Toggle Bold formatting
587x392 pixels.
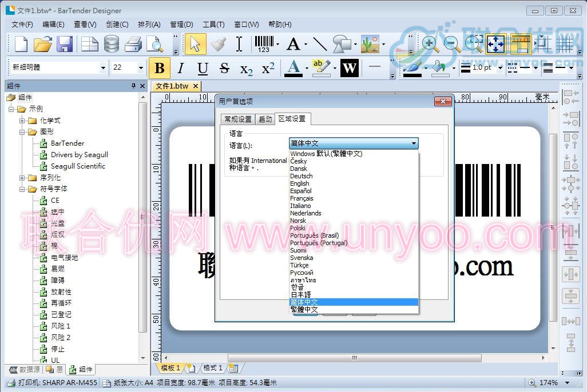160,67
